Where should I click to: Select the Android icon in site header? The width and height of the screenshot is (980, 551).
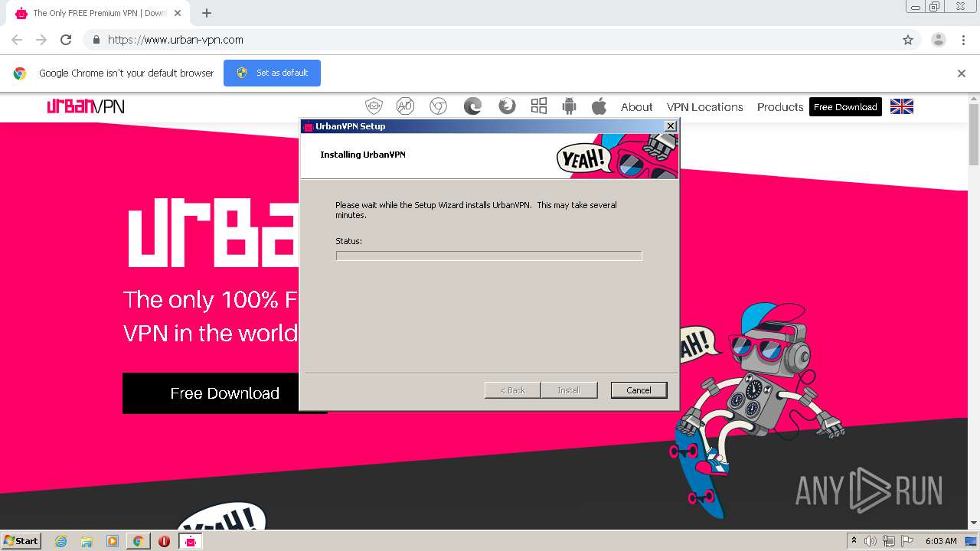tap(569, 106)
